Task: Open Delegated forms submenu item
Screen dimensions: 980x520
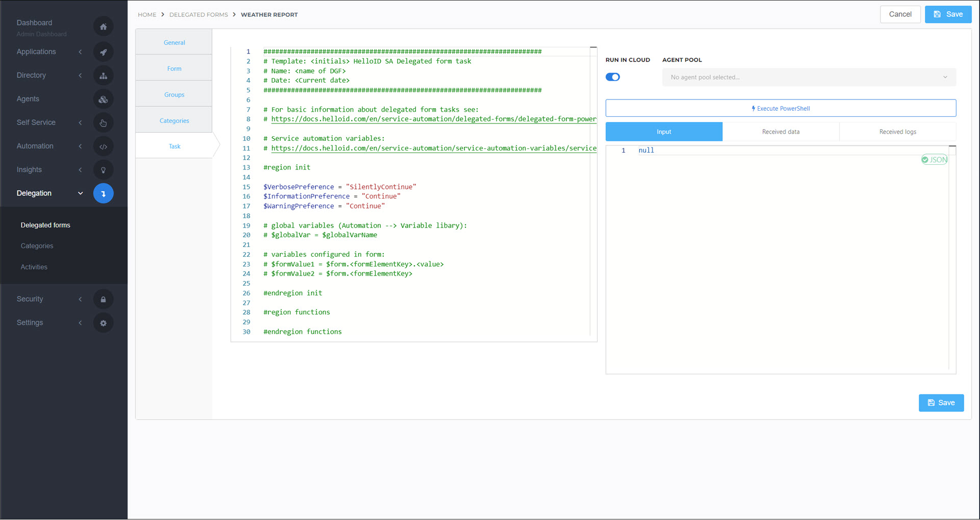Action: tap(45, 225)
